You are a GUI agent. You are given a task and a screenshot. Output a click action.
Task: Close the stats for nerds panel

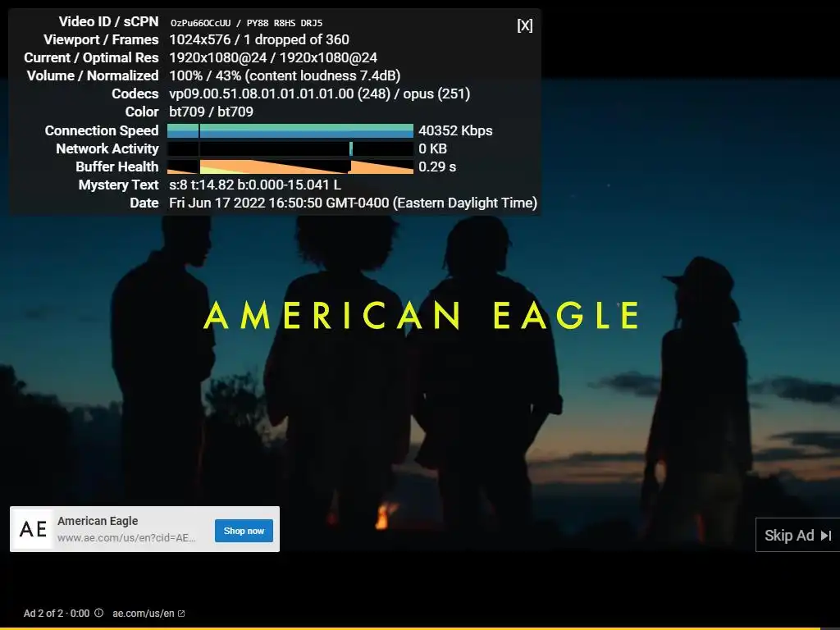tap(524, 25)
